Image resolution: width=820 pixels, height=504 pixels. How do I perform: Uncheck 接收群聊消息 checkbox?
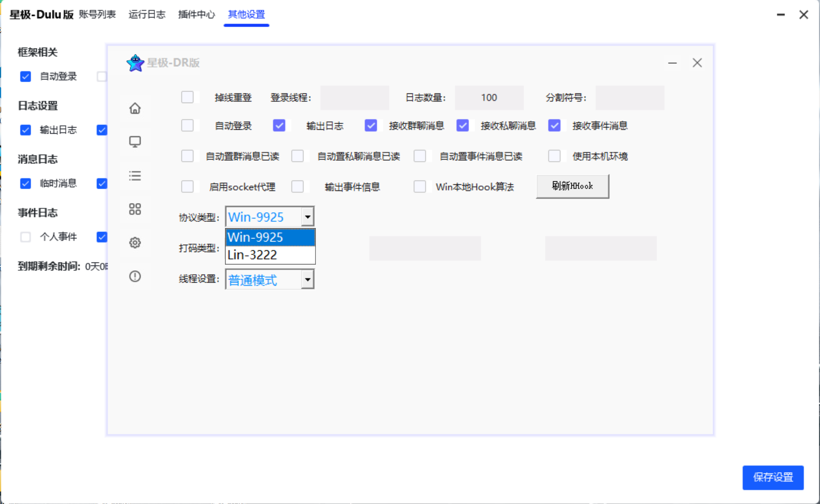(x=371, y=126)
